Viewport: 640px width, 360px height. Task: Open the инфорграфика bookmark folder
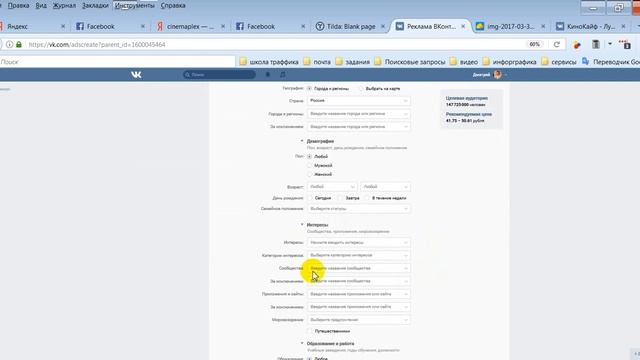coord(509,62)
